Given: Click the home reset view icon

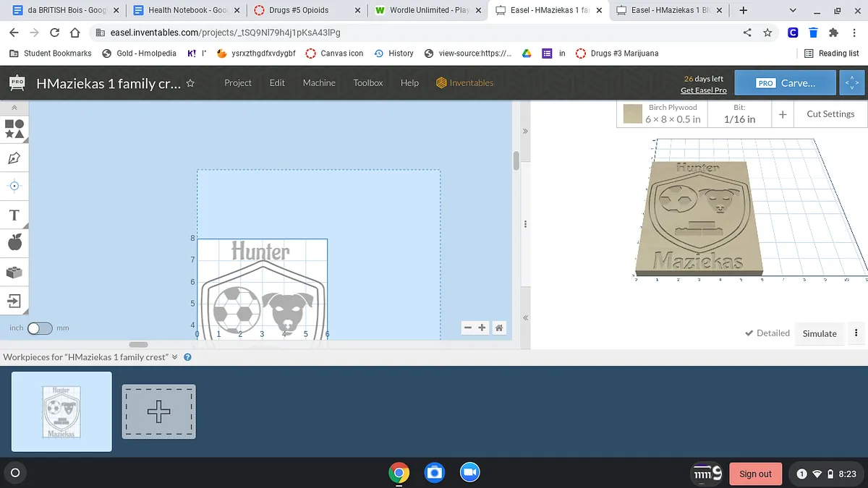Looking at the screenshot, I should (x=499, y=328).
